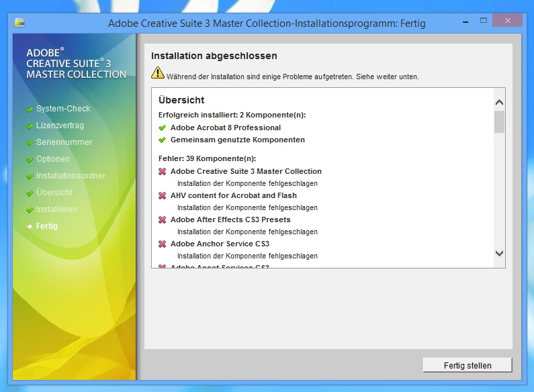Click the arrow icon beside Fertig step
The height and width of the screenshot is (392, 534).
[30, 226]
